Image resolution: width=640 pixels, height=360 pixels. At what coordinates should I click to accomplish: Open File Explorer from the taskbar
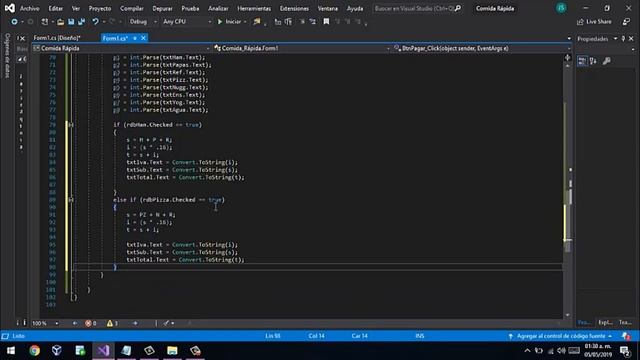click(172, 351)
